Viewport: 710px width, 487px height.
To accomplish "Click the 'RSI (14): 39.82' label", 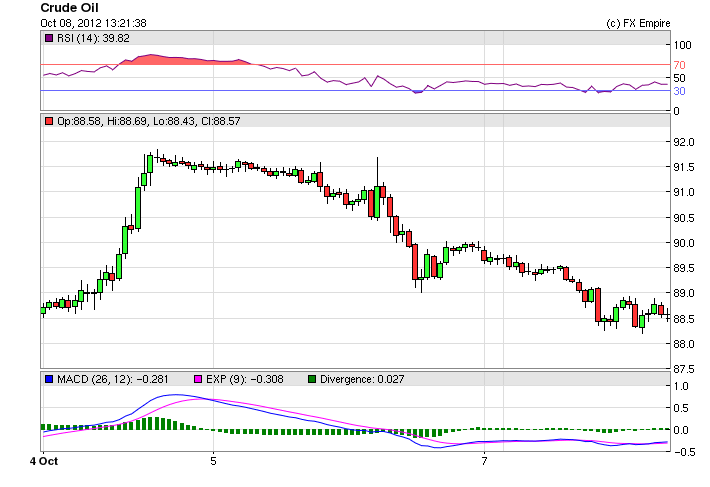I will pyautogui.click(x=93, y=38).
